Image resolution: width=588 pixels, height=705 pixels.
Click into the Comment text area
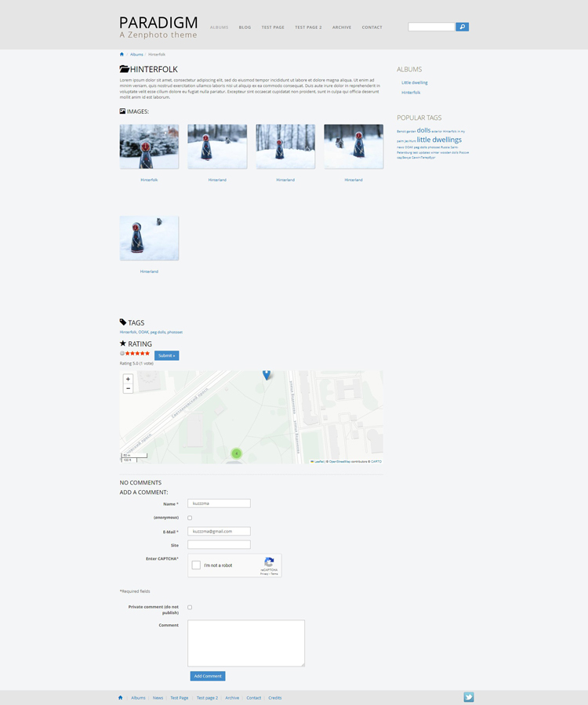point(246,643)
